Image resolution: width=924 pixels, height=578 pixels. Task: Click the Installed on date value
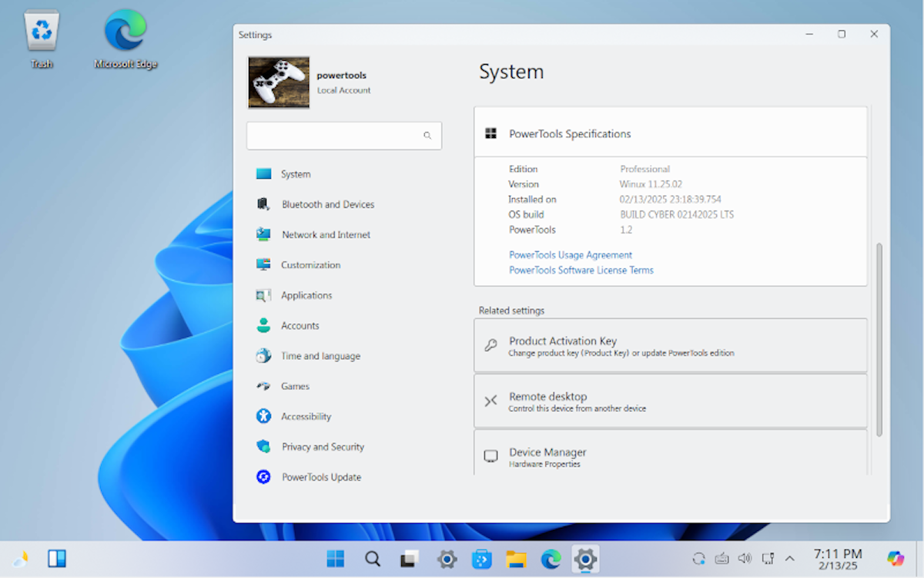(x=671, y=200)
